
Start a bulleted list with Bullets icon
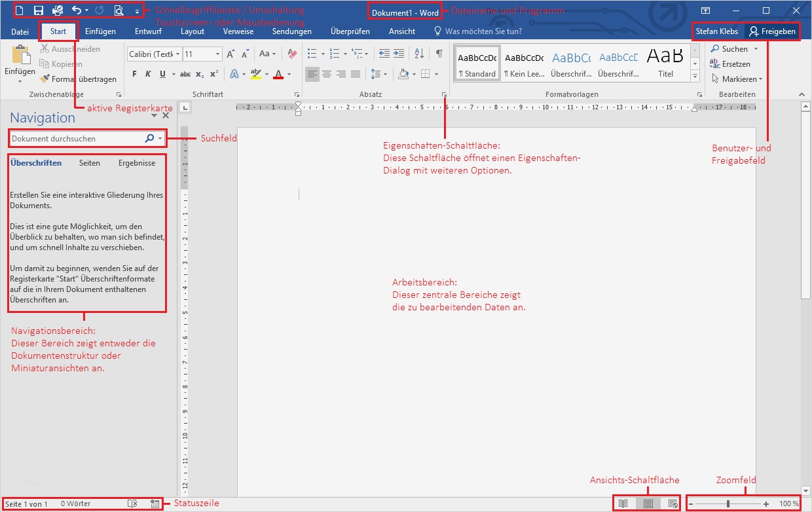pos(312,54)
